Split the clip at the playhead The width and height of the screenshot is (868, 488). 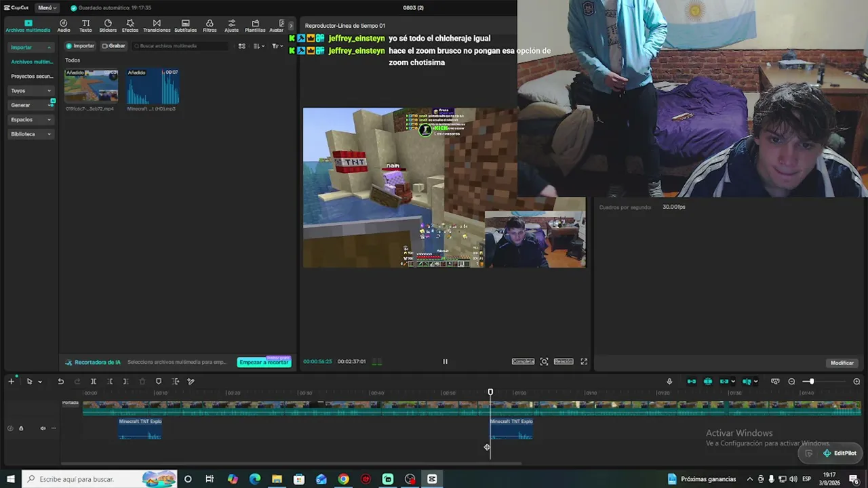coord(94,382)
